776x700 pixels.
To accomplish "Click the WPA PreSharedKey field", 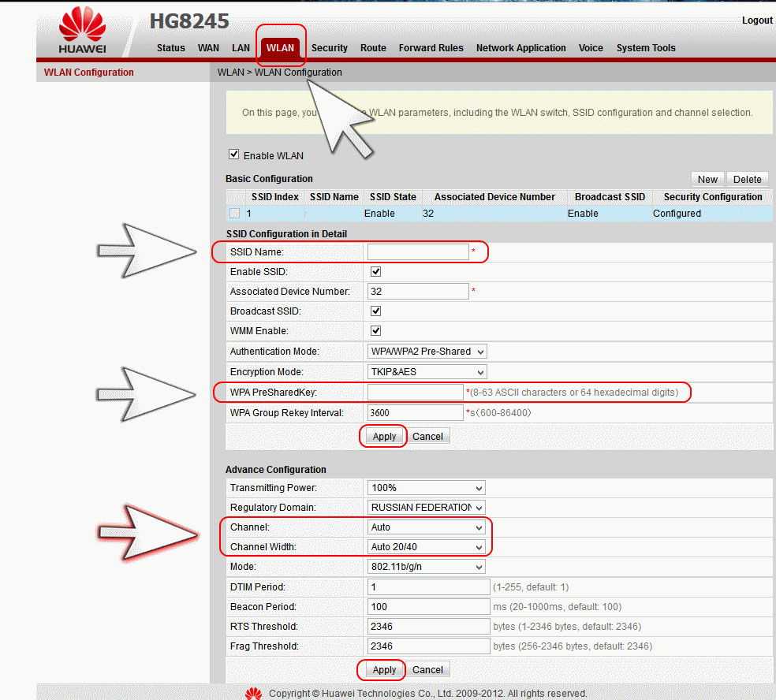I will pos(415,393).
